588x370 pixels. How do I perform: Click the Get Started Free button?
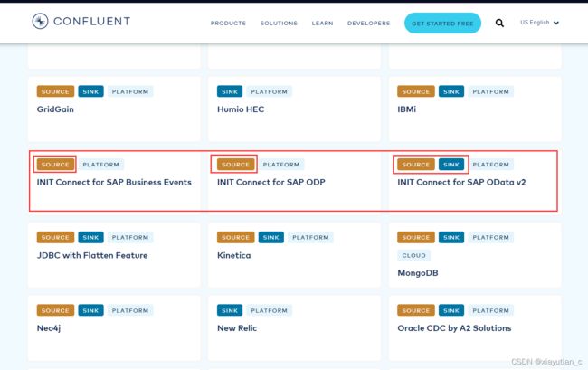click(442, 24)
